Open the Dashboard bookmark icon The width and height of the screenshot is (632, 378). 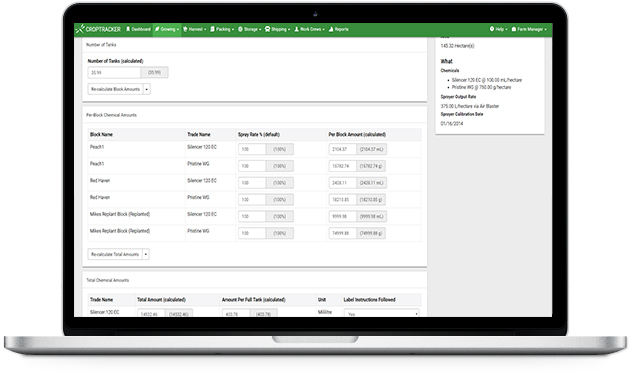click(128, 29)
